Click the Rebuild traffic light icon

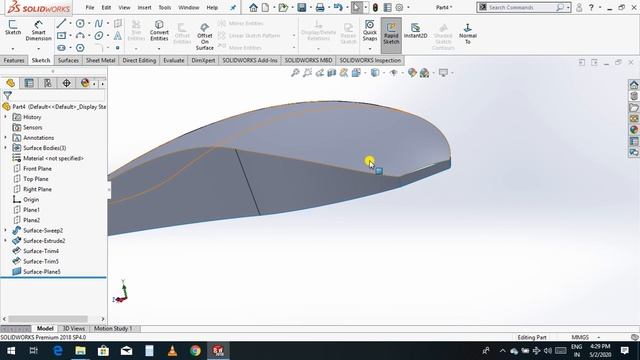(x=375, y=7)
